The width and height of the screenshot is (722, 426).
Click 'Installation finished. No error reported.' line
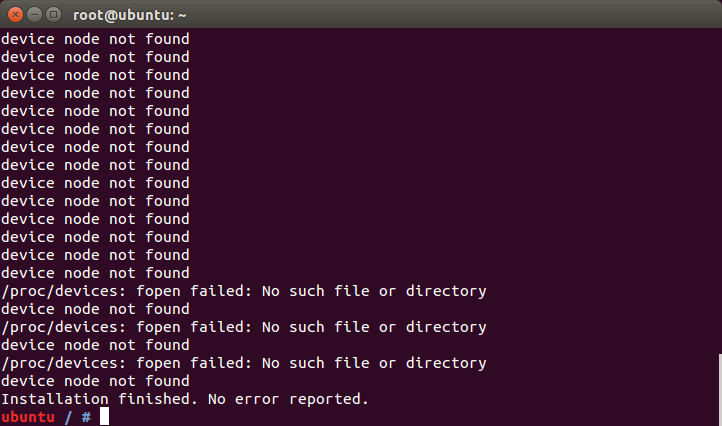coord(185,399)
